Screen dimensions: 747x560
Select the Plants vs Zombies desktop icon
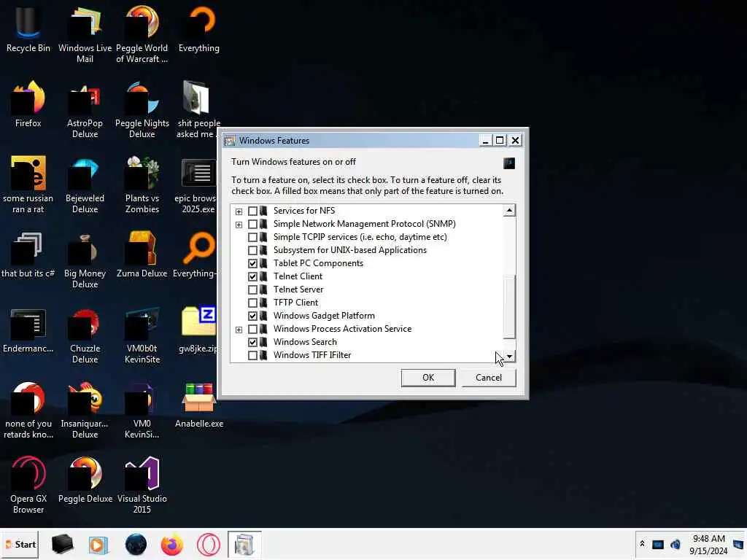pos(142,184)
